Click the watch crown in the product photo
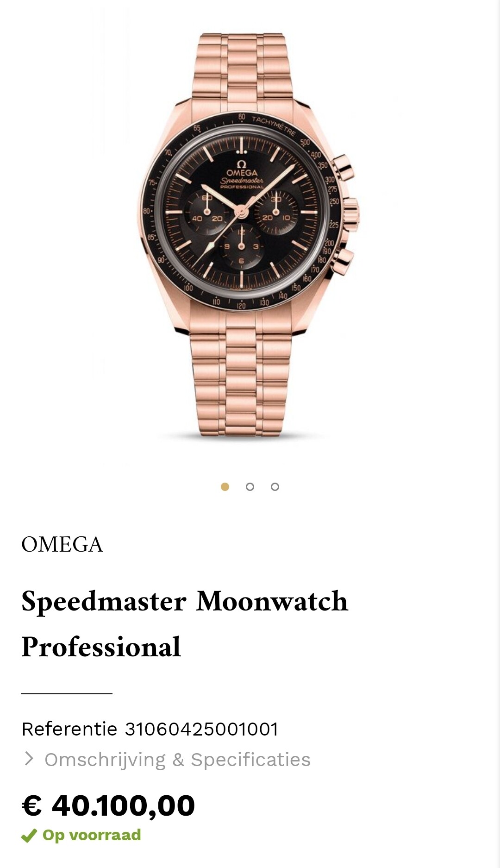 [351, 212]
